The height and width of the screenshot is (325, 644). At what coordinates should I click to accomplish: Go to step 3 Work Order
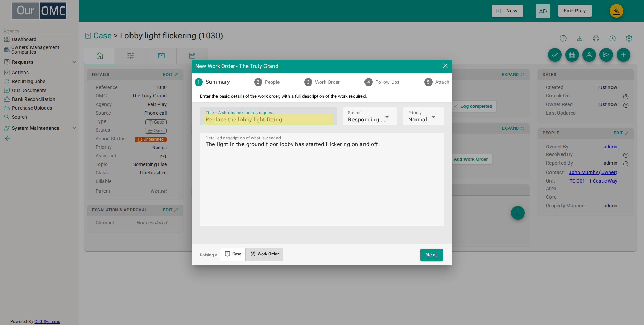coord(322,82)
